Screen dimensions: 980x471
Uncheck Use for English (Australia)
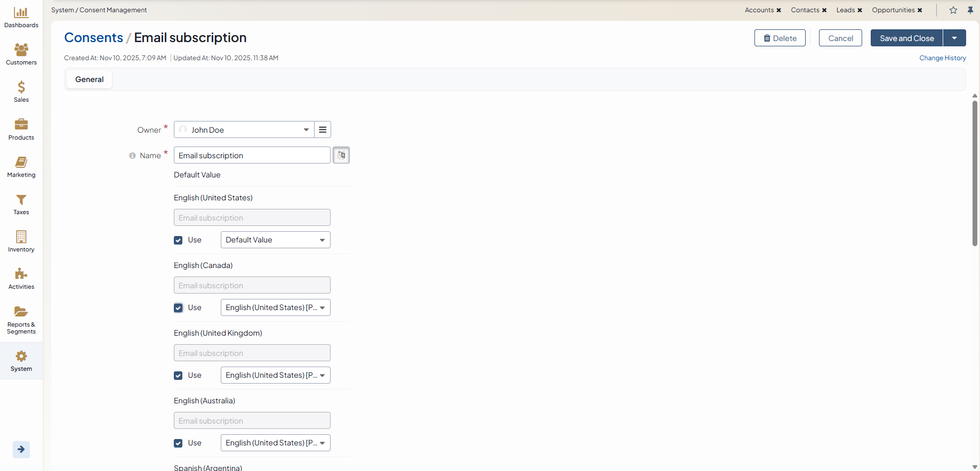coord(178,443)
